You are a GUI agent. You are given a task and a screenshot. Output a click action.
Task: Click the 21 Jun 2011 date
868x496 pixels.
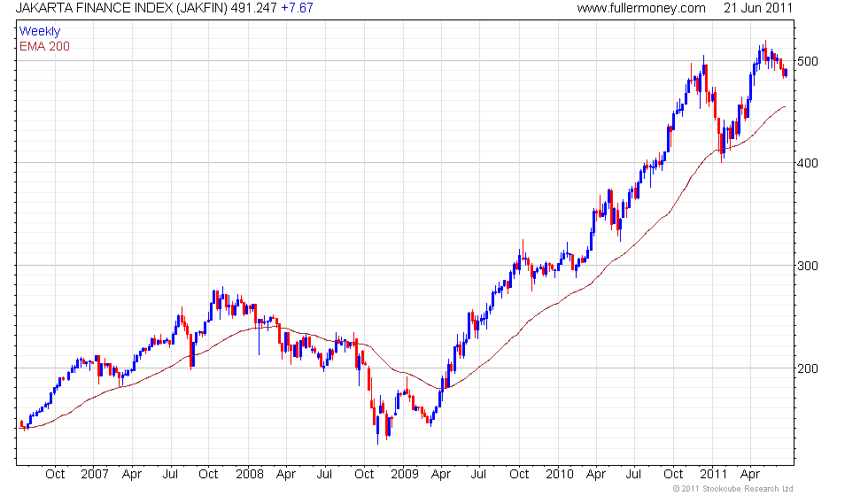(x=758, y=8)
